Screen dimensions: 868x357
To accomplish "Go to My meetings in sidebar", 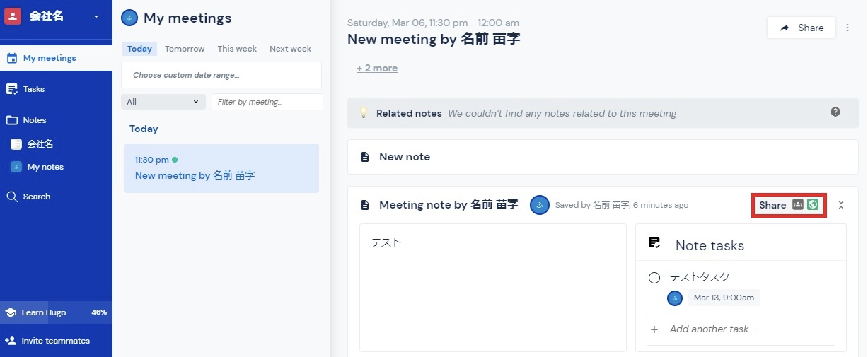I will click(56, 58).
